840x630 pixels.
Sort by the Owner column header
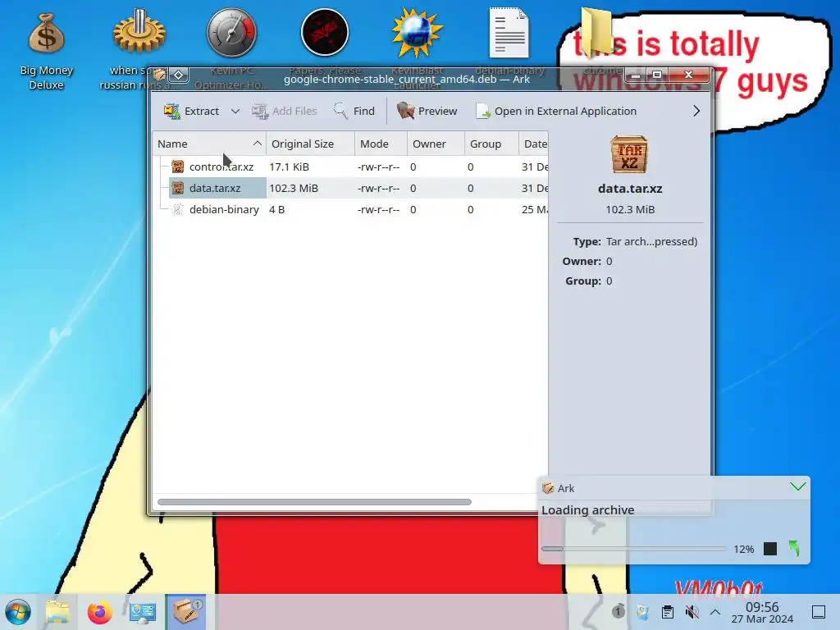(x=436, y=144)
